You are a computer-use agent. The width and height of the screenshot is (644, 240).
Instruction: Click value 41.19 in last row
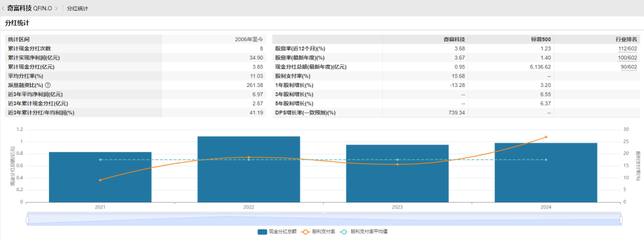(256, 113)
